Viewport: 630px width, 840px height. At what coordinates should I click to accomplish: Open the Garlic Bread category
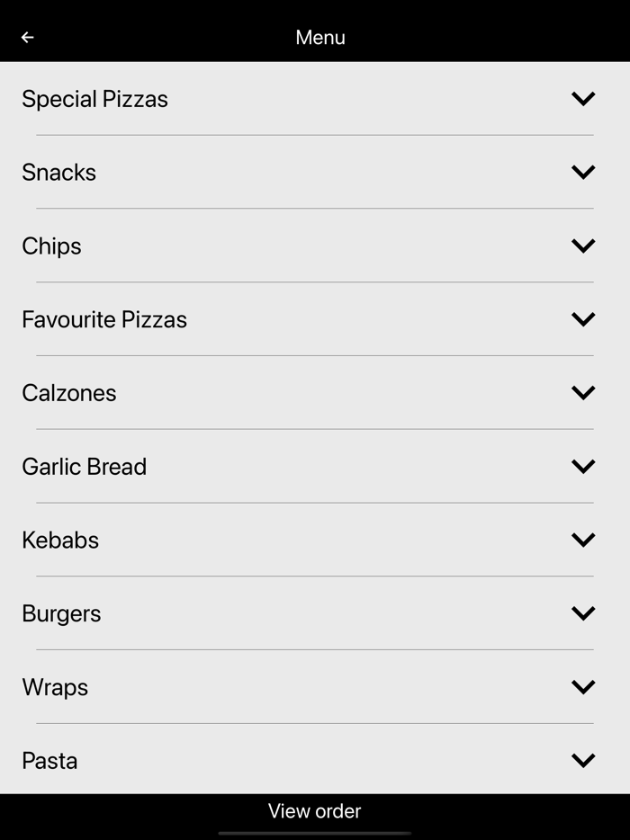(x=582, y=466)
